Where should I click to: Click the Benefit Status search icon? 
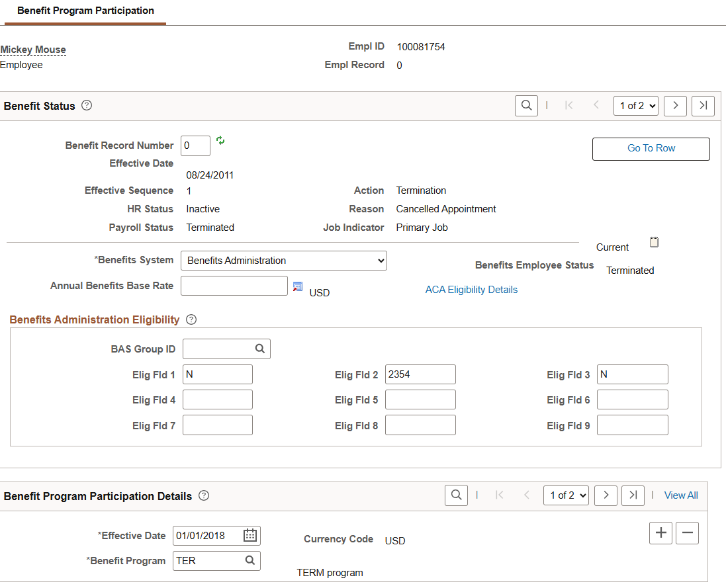tap(526, 106)
